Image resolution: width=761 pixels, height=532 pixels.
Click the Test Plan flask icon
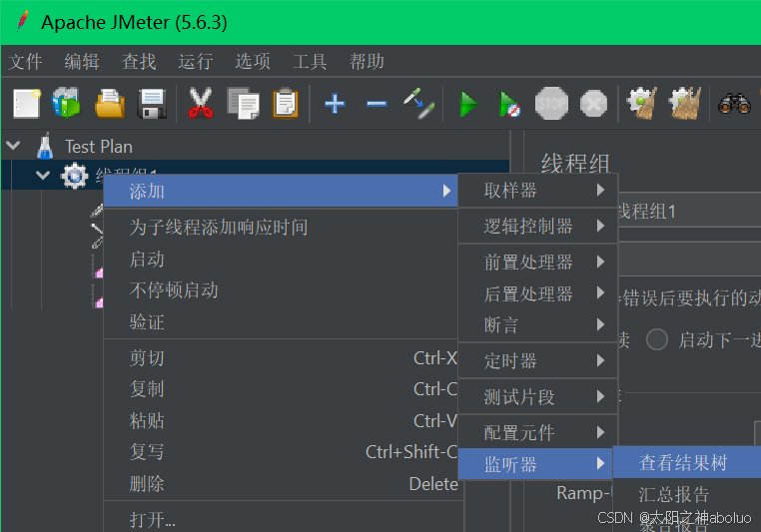coord(45,146)
